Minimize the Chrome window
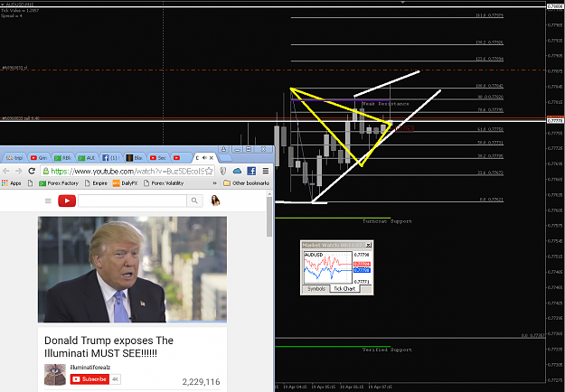The height and width of the screenshot is (392, 565). coord(237,149)
